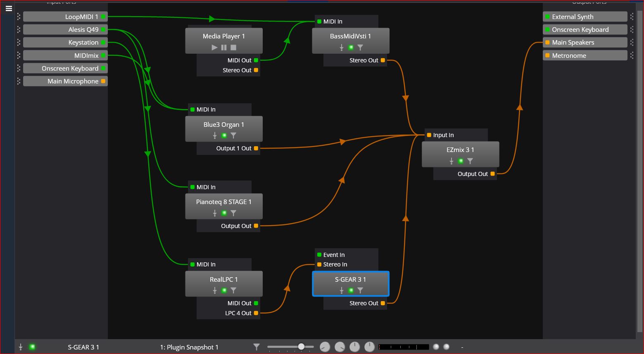Click drag handle beside External Synth
Screen dimensions: 644x354
click(632, 17)
